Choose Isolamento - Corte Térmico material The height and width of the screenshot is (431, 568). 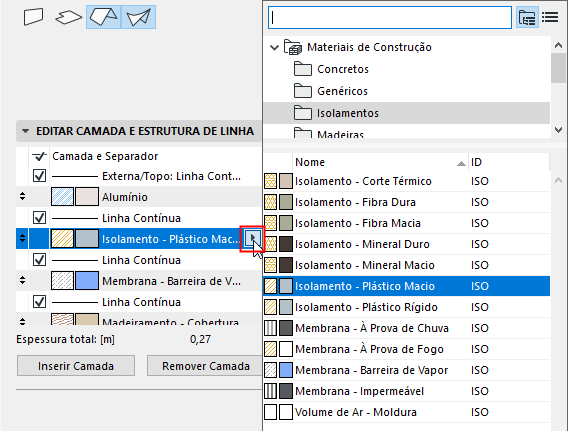click(406, 181)
